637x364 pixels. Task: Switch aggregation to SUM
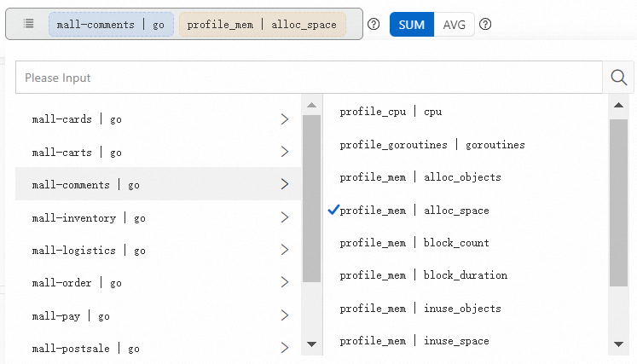412,25
